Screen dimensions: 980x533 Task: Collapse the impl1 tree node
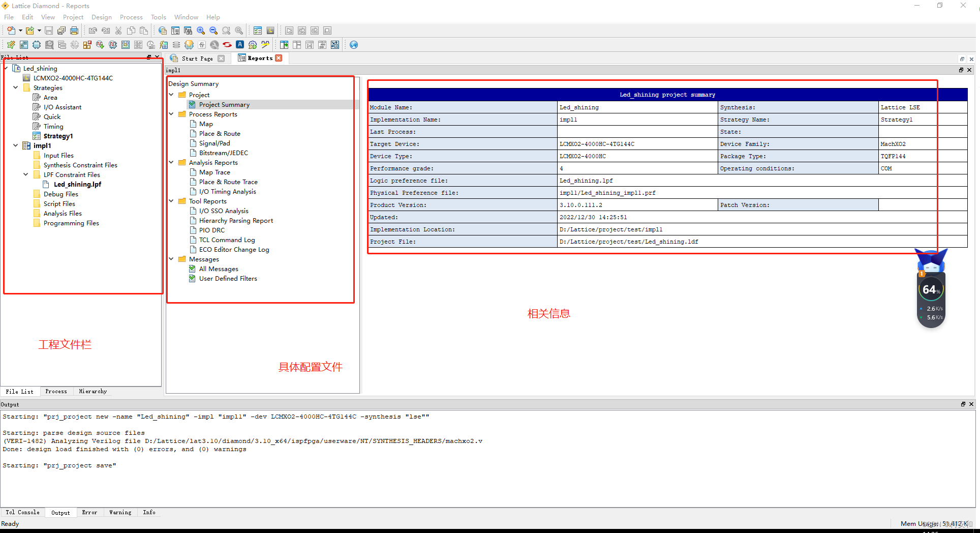[x=16, y=145]
